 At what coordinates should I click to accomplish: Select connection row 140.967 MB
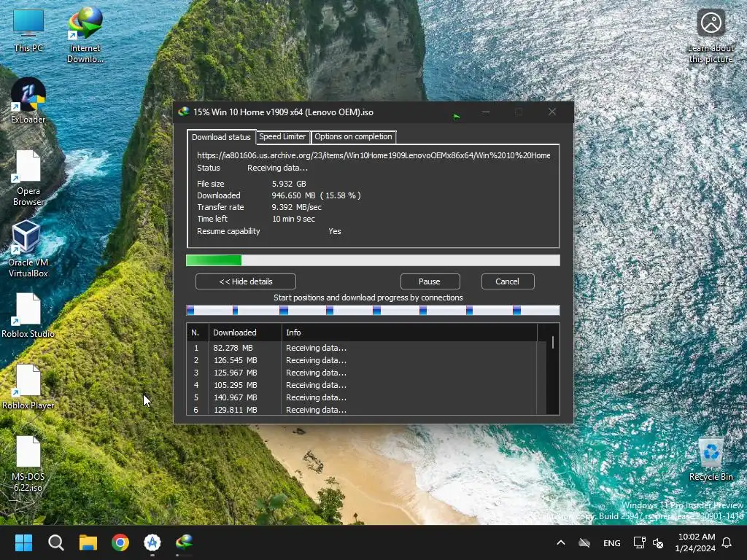click(366, 397)
